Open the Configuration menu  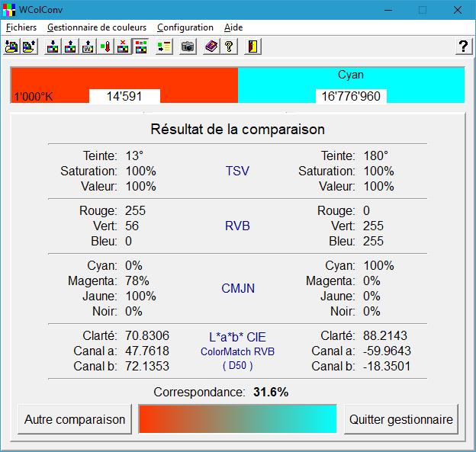click(x=185, y=27)
